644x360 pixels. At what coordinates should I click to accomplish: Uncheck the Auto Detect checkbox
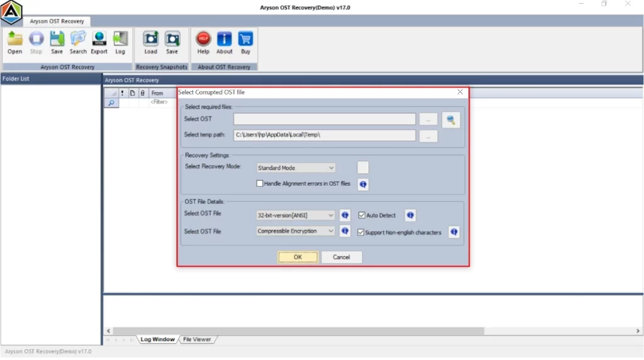362,215
